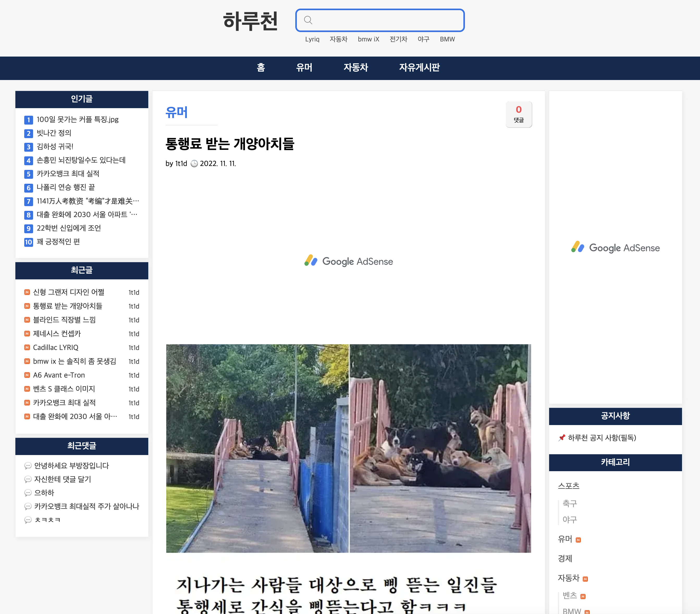Click the pin icon in 공지사항

562,438
